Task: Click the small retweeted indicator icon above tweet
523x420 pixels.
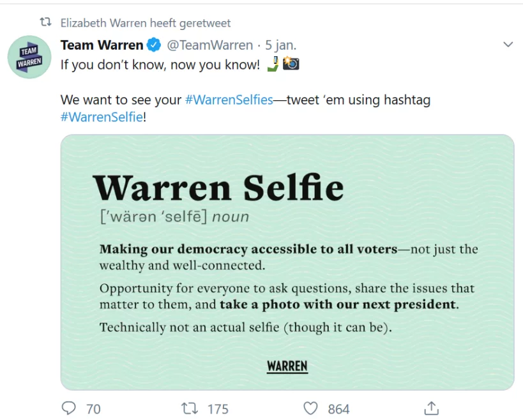Action: [45, 23]
